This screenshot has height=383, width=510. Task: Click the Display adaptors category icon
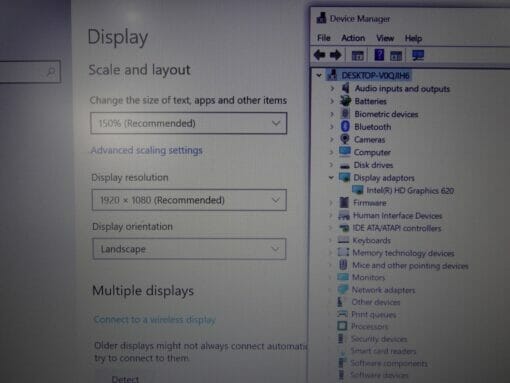[344, 177]
